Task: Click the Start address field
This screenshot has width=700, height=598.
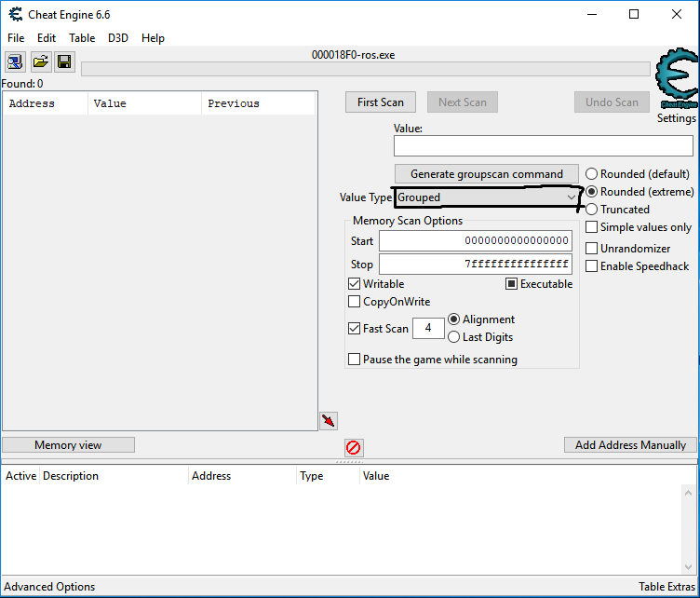Action: 476,240
